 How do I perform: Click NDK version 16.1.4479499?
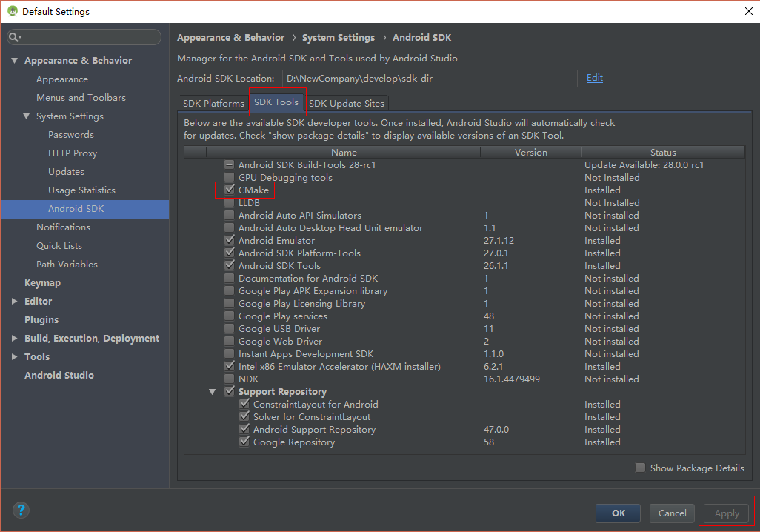tap(512, 379)
